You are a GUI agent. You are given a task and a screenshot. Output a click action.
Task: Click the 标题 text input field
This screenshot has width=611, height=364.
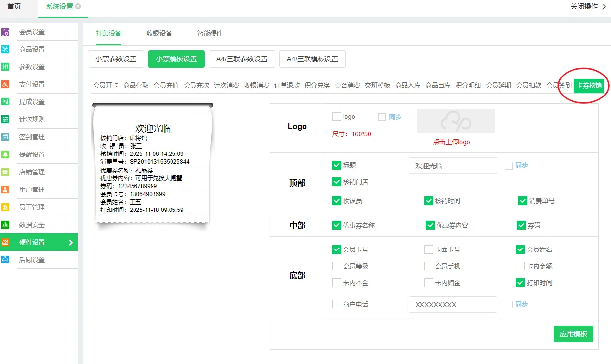coord(453,166)
